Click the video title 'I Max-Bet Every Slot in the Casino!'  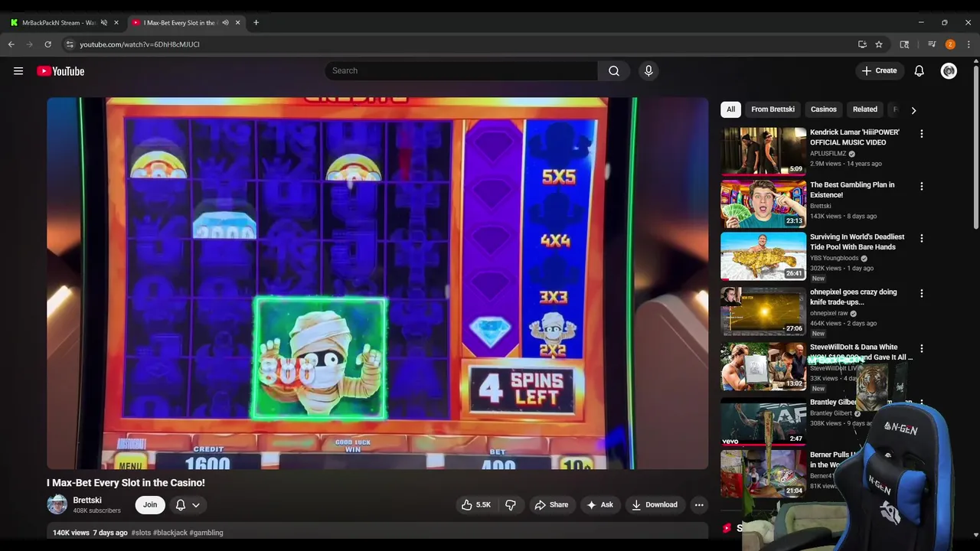[126, 483]
